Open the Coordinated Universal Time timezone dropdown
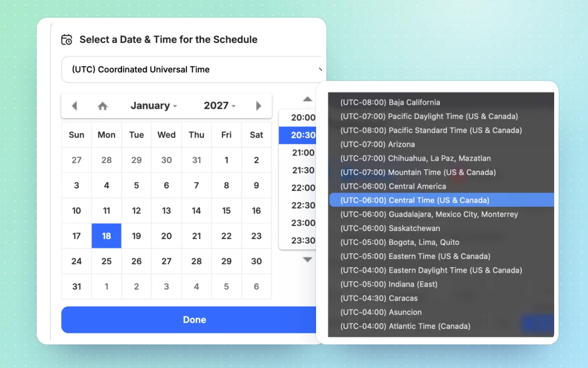This screenshot has width=588, height=368. click(194, 70)
